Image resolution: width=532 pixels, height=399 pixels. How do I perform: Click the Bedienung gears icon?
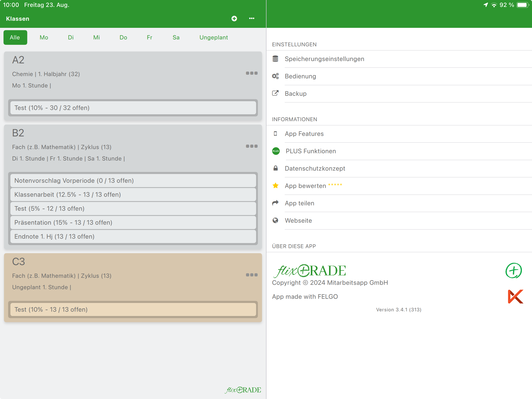coord(275,76)
